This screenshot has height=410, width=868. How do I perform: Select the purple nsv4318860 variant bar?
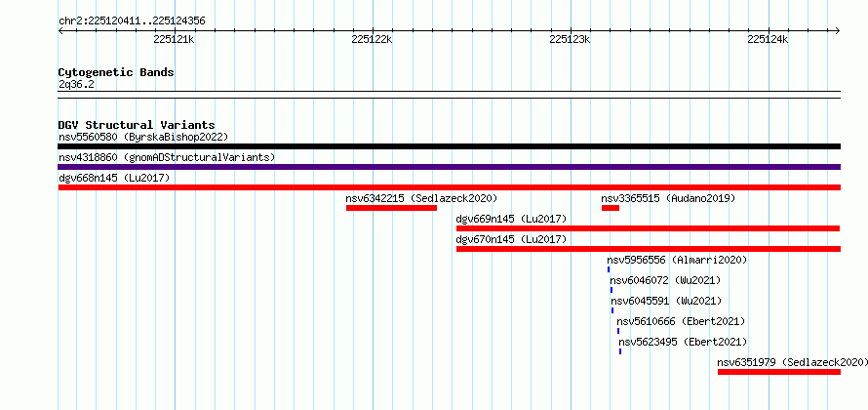point(449,167)
